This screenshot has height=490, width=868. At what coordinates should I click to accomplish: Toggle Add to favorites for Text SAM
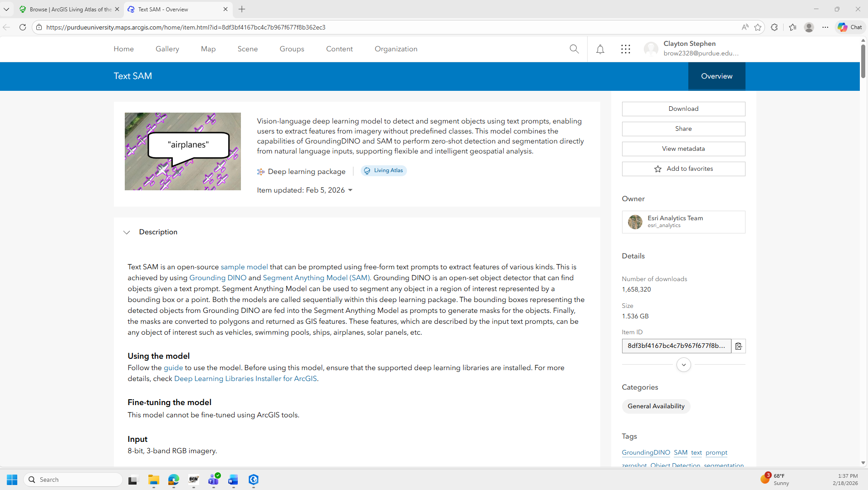tap(683, 168)
